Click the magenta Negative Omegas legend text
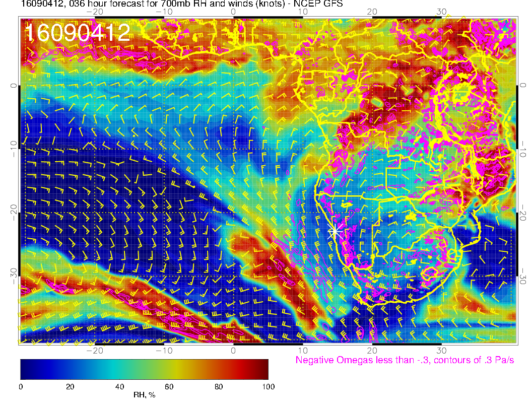Viewport: 532px width, 411px height. pyautogui.click(x=405, y=360)
